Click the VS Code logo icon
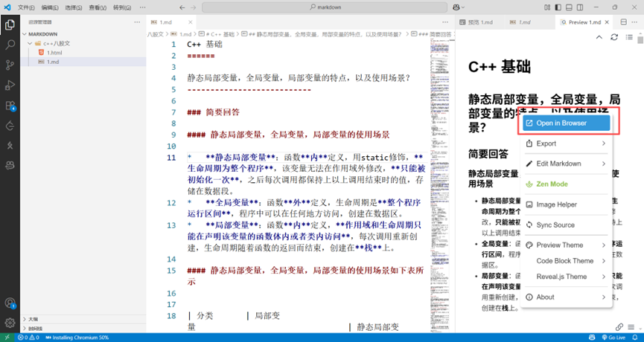 [7, 7]
